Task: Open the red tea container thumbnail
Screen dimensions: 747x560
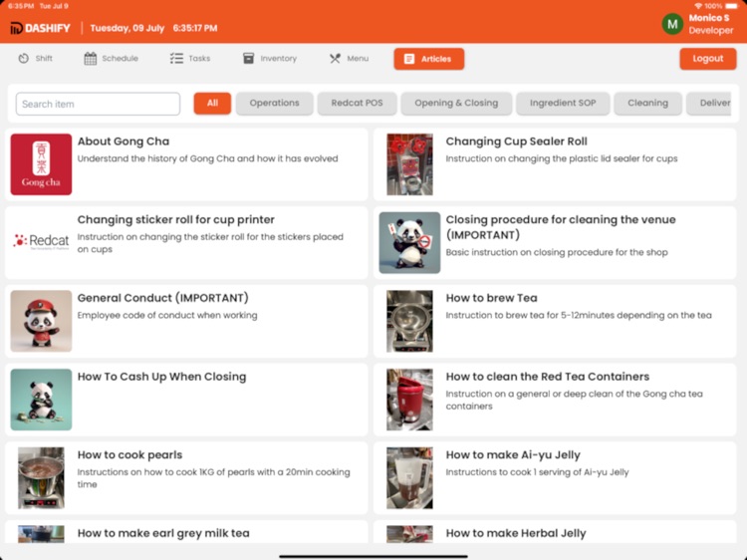Action: (409, 400)
